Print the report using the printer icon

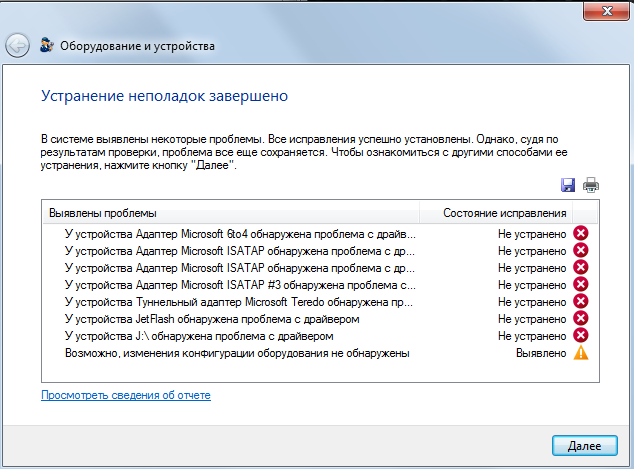[591, 185]
